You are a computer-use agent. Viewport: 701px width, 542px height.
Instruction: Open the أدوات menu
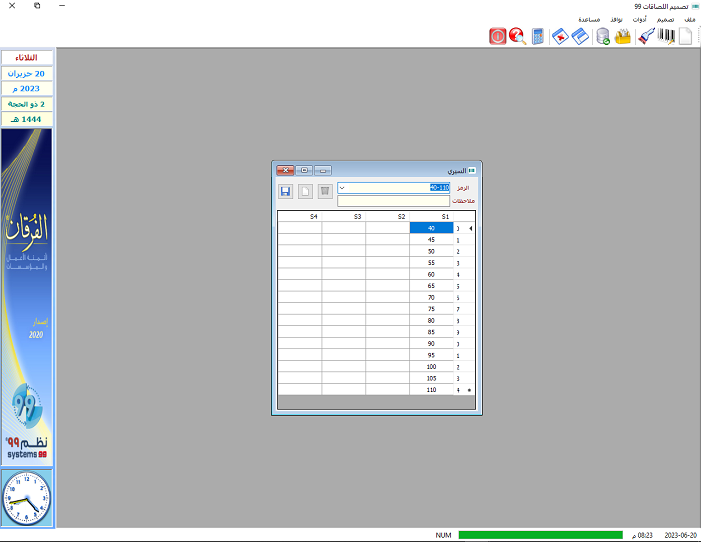[639, 19]
